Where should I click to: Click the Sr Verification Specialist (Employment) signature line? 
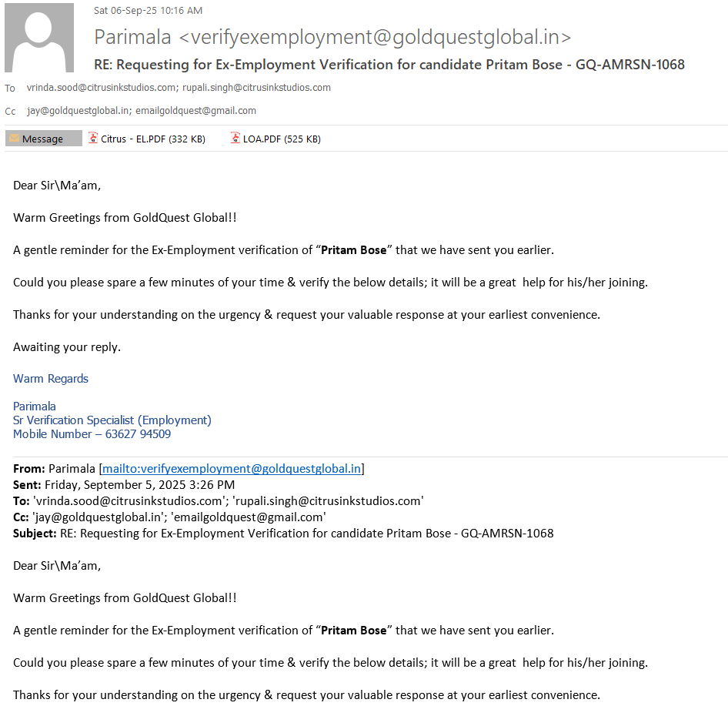pyautogui.click(x=112, y=420)
